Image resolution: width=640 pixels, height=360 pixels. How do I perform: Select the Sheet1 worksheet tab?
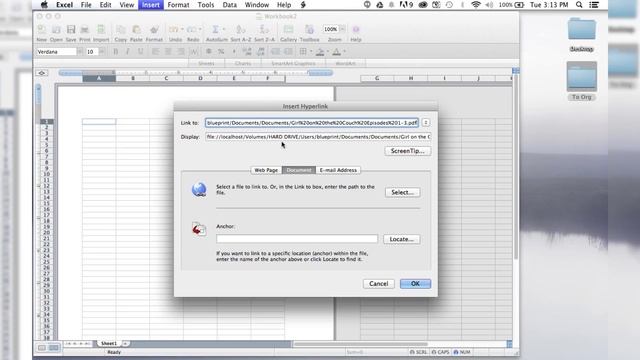[x=109, y=344]
